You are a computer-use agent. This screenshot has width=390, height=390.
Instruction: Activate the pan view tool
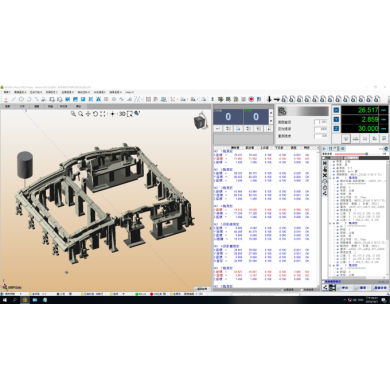[x=88, y=114]
